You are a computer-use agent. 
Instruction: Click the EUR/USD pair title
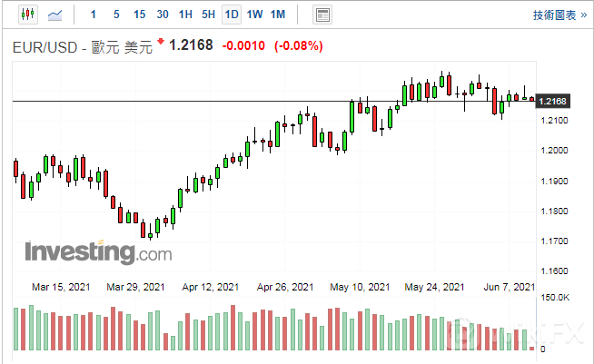(x=45, y=46)
